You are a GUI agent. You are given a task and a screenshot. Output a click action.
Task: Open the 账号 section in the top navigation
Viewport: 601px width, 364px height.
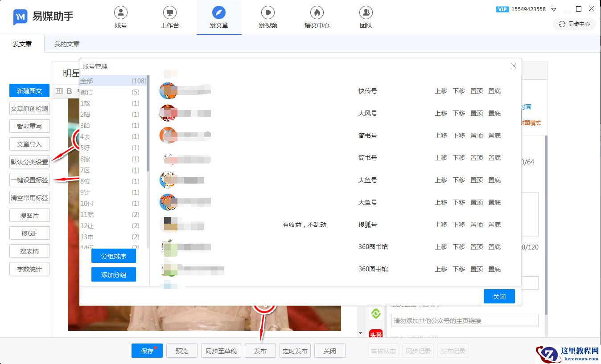(121, 18)
